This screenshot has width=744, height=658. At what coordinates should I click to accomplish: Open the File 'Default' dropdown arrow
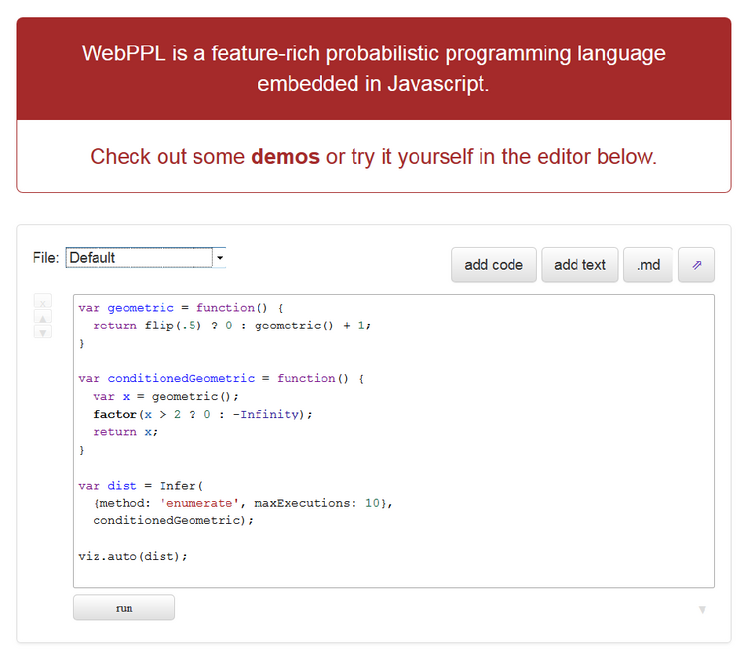[220, 258]
